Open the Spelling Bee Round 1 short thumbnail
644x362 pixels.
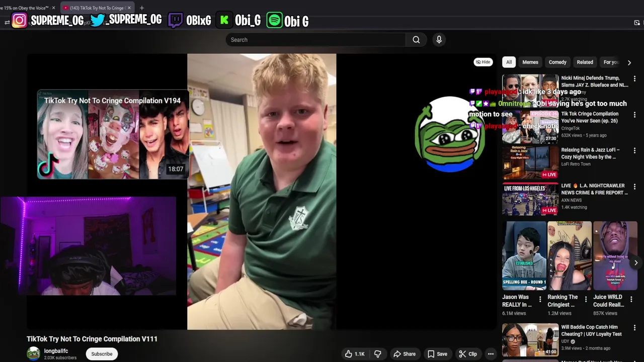[524, 255]
